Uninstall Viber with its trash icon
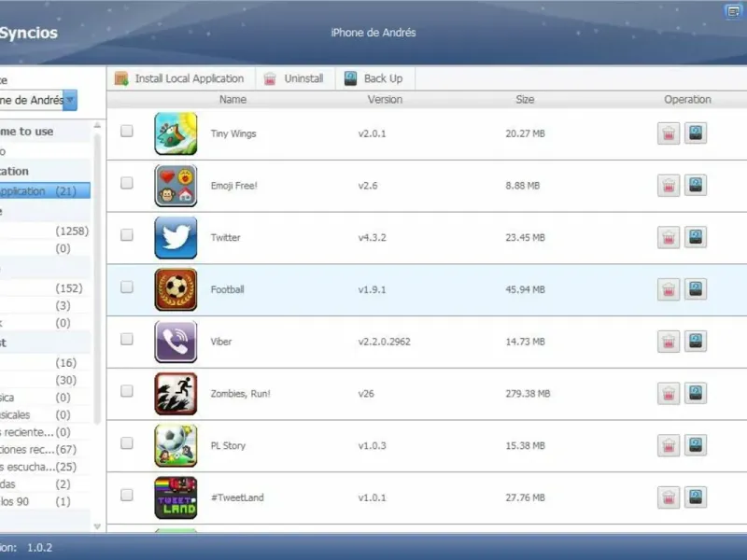The image size is (747, 560). click(x=669, y=342)
